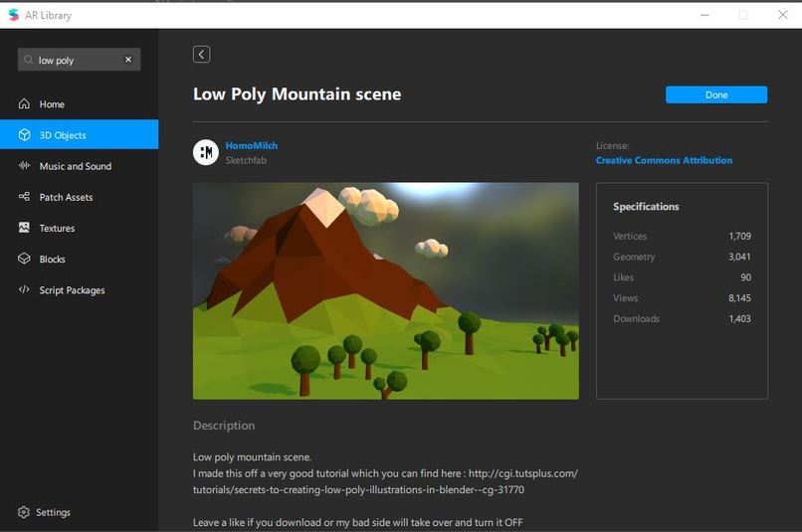Screen dimensions: 802x532
Task: Click the Home house icon
Action: (24, 103)
